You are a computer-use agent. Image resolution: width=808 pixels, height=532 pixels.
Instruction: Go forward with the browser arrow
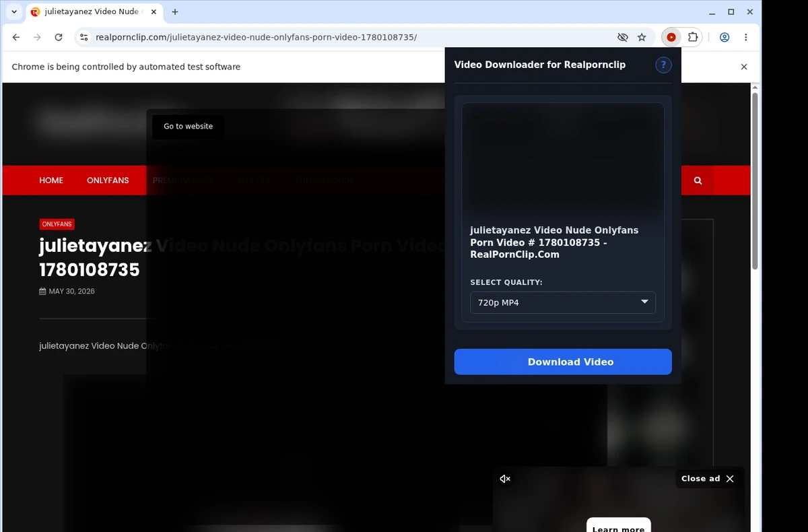click(37, 38)
